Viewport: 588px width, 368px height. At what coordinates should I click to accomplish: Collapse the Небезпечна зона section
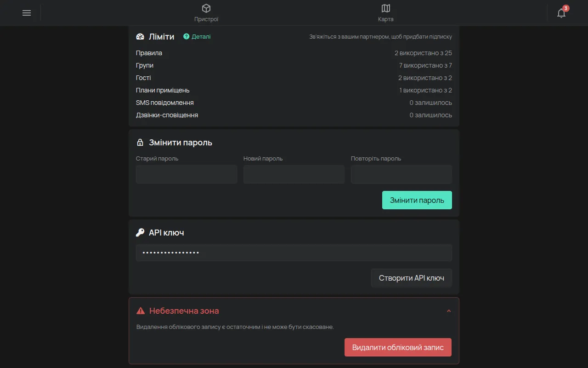[449, 311]
